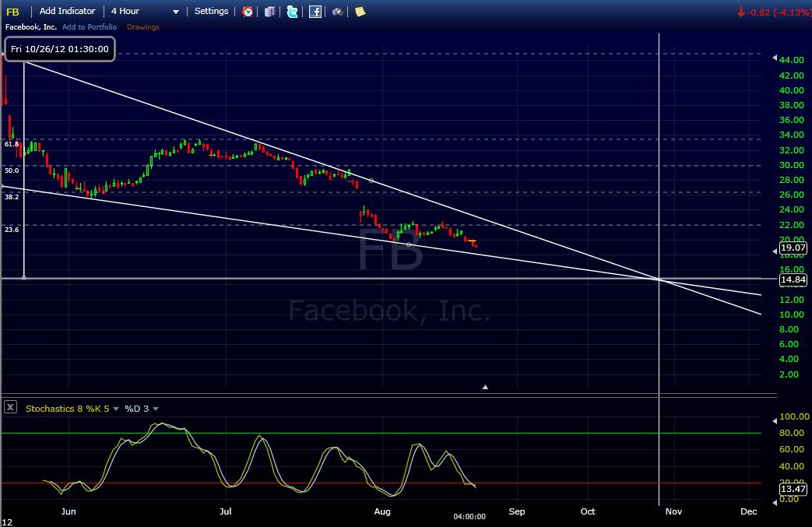
Task: Click the Add to Portfolio link
Action: tap(90, 27)
